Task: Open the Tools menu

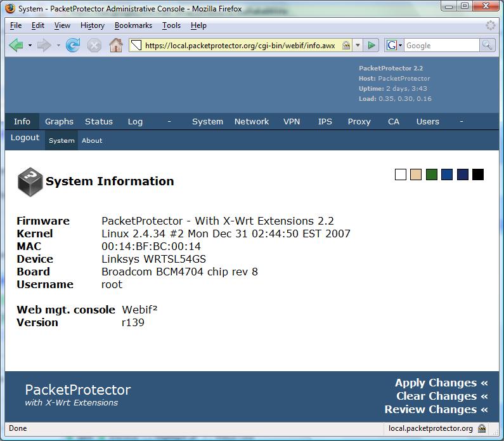Action: [171, 25]
